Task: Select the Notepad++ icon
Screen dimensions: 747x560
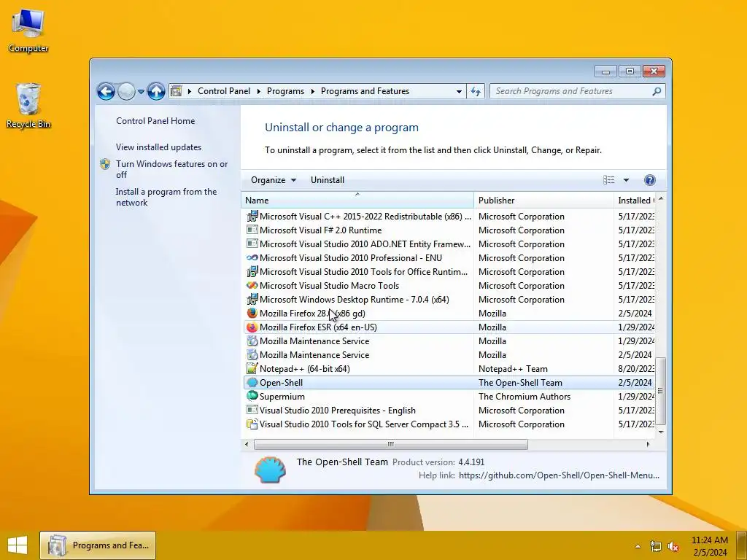Action: 252,368
